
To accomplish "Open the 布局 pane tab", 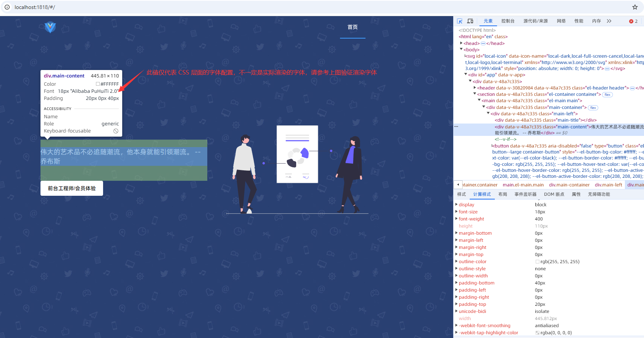I will (502, 194).
